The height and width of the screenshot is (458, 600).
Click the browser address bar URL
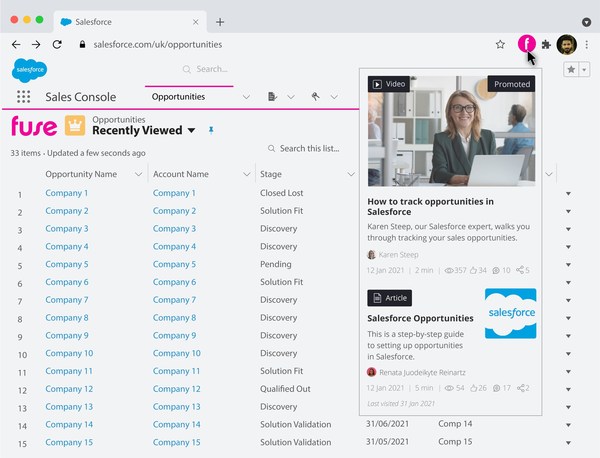(158, 44)
